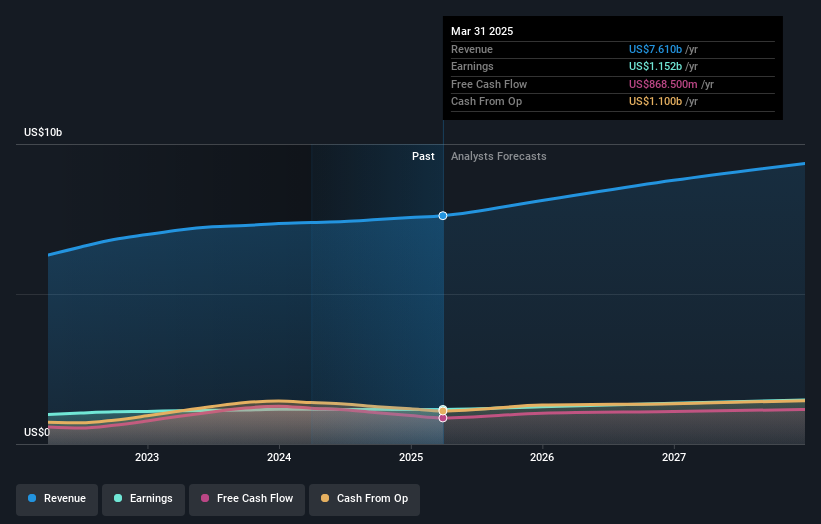Click the Earnings row label in tooltip
Screen dimensions: 821x524
472,66
